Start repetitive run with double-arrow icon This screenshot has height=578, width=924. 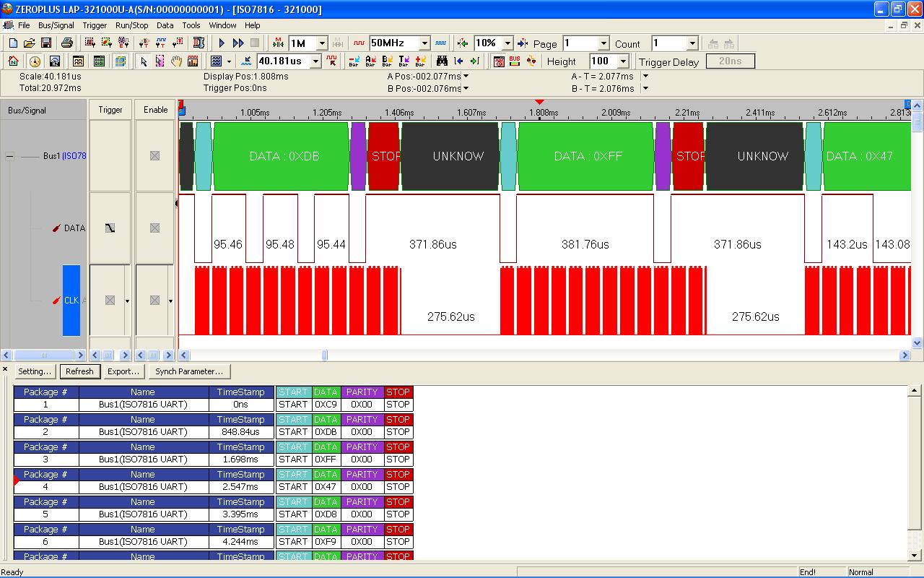coord(238,43)
